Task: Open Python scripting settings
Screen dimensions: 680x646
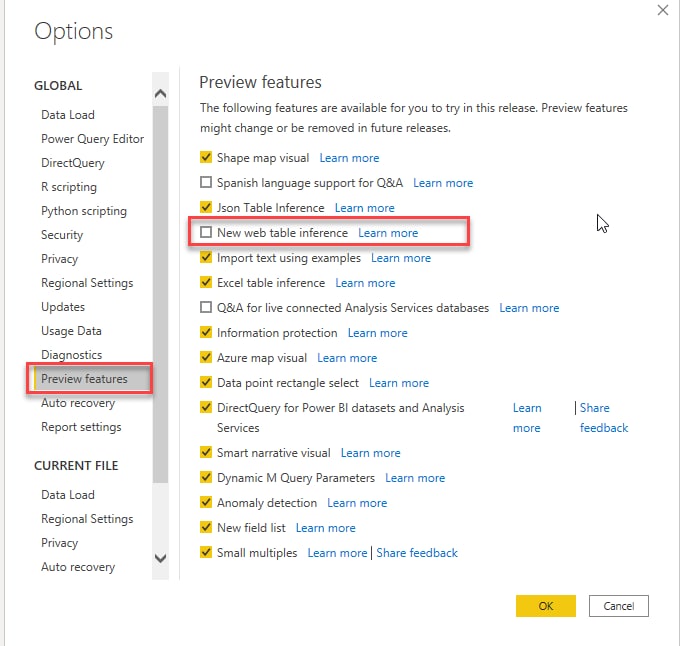Action: point(84,211)
